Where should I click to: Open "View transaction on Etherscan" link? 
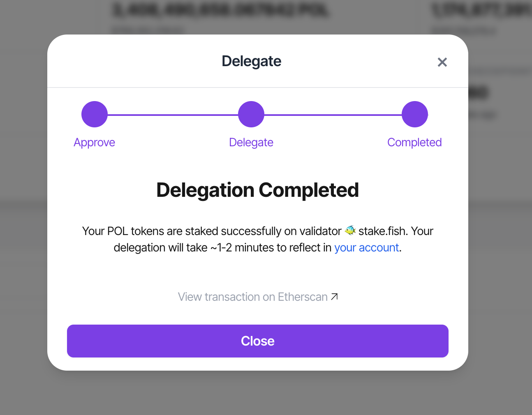pos(252,297)
